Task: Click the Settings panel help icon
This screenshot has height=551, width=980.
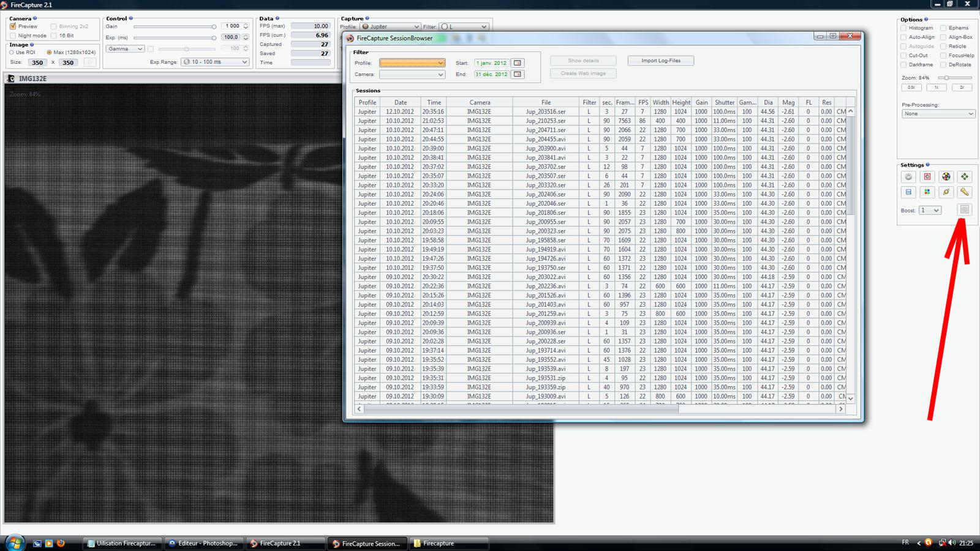Action: click(x=928, y=165)
